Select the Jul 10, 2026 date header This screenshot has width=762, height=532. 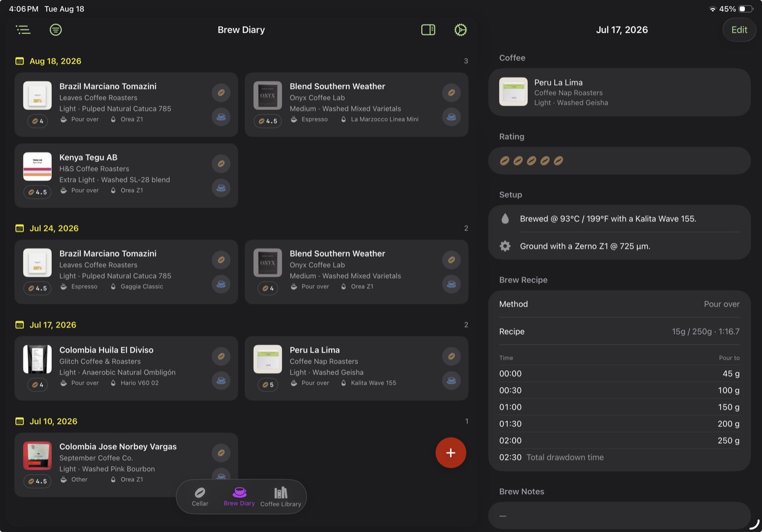53,421
